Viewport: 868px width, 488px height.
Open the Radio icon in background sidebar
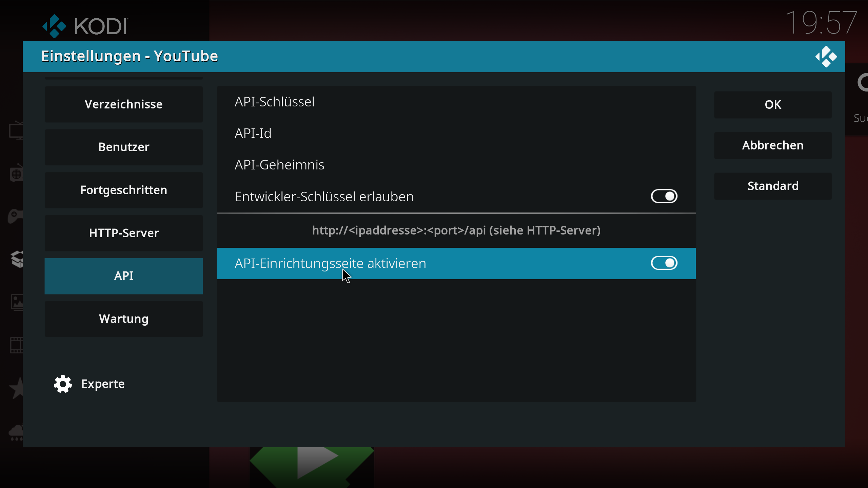point(16,174)
